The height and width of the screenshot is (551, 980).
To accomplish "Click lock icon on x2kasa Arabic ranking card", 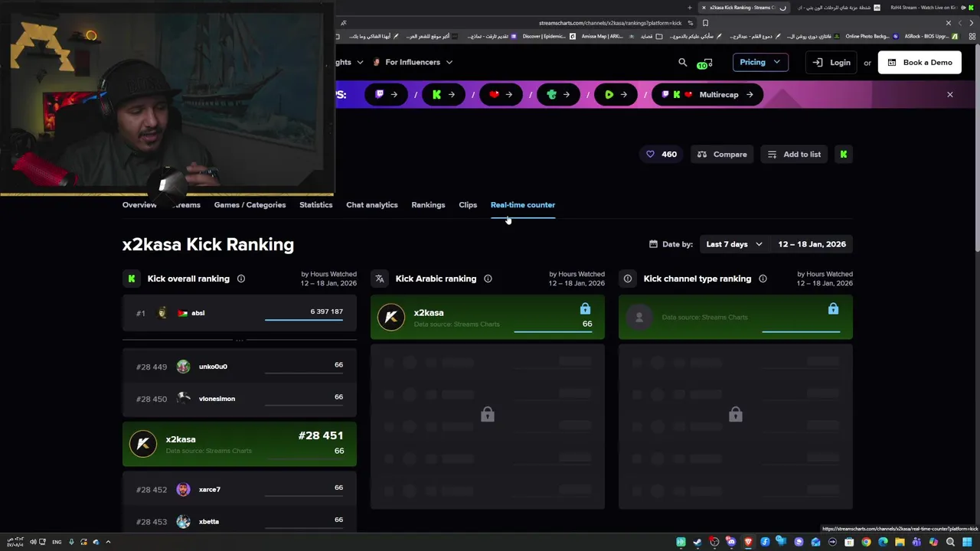I will [585, 308].
